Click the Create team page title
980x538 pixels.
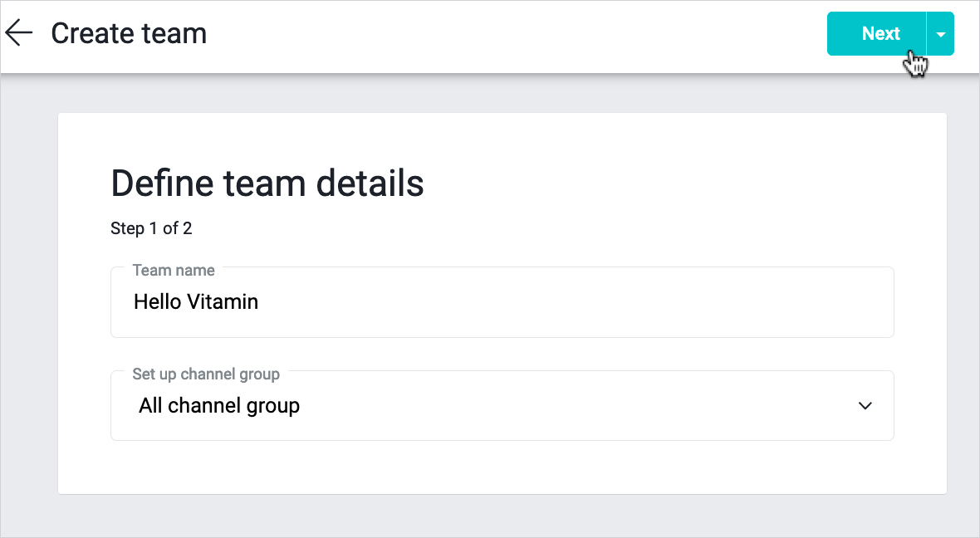[x=129, y=33]
